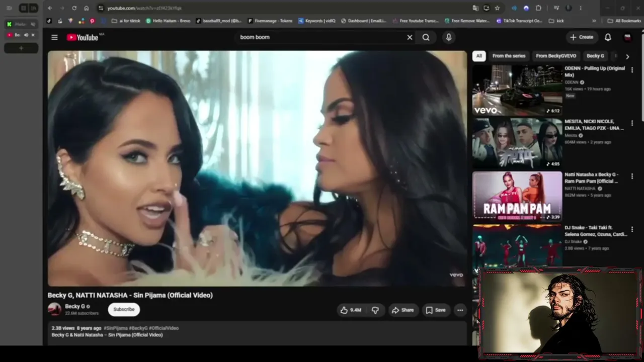Share the Sin Pijama video
The width and height of the screenshot is (644, 362).
click(x=403, y=310)
